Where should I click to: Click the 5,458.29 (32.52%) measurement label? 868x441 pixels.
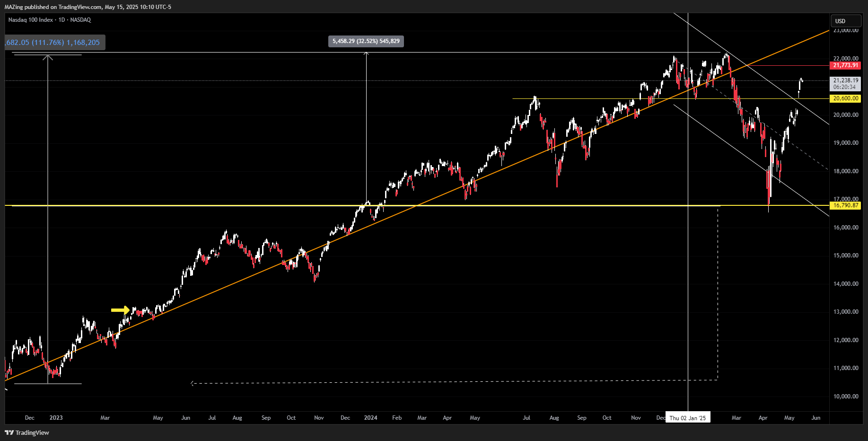pyautogui.click(x=366, y=41)
